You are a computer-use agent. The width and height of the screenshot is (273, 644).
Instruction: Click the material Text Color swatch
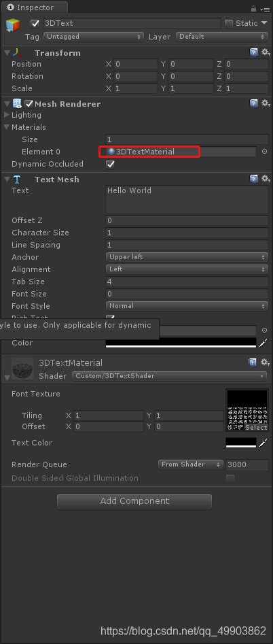pyautogui.click(x=241, y=443)
